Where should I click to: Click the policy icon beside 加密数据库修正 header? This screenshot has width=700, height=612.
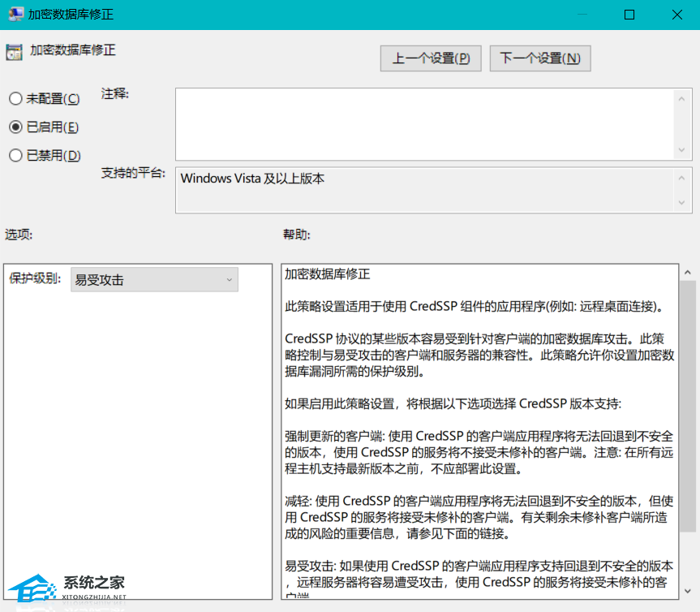click(x=14, y=51)
